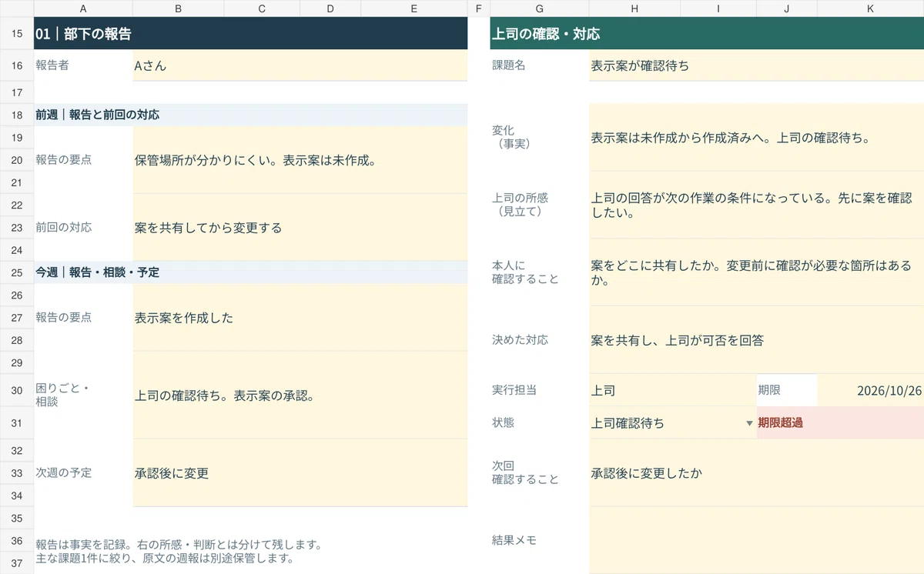Select row header 30
The width and height of the screenshot is (924, 574).
[17, 390]
